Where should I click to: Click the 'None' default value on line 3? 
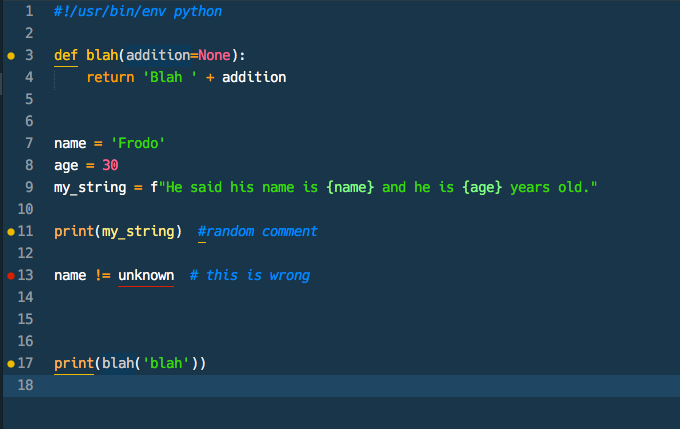tap(214, 55)
